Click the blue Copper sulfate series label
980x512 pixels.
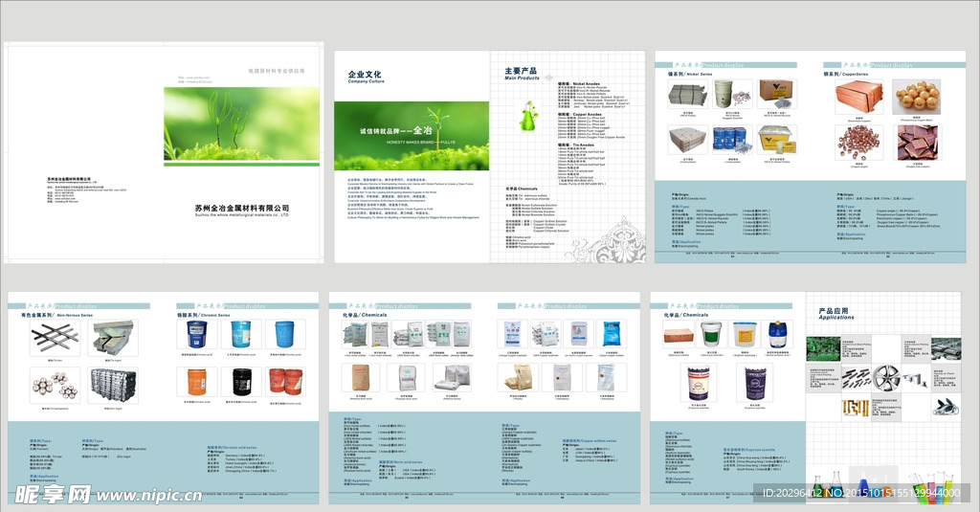coord(590,441)
